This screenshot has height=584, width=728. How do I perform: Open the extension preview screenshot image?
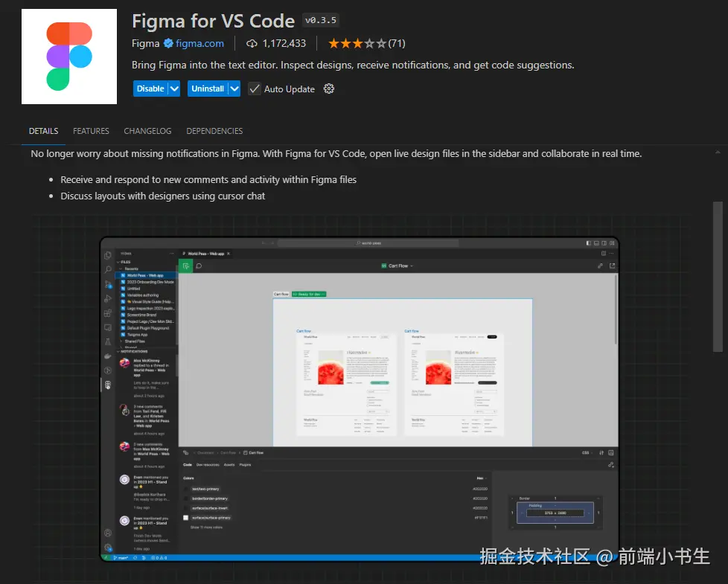(x=360, y=399)
